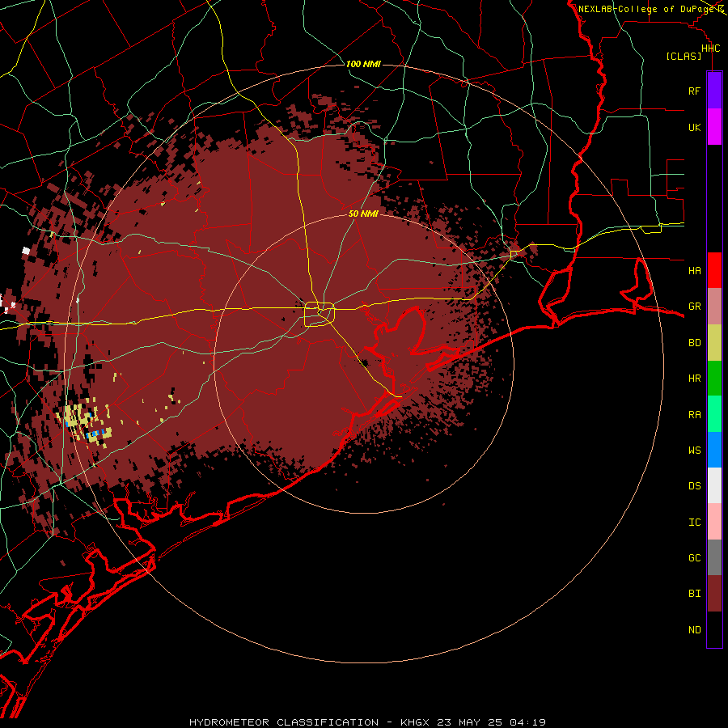Click the HA legend label
This screenshot has width=728, height=728.
pyautogui.click(x=694, y=270)
